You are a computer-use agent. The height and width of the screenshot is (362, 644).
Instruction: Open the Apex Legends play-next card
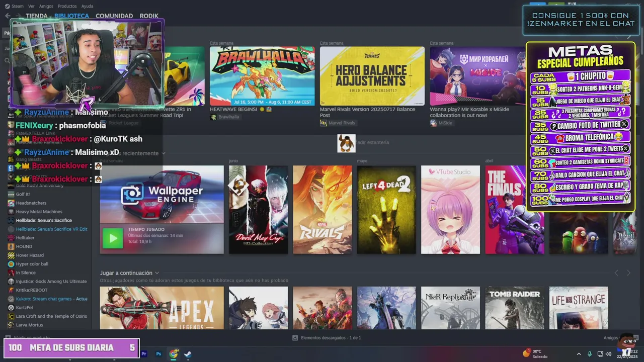[162, 308]
